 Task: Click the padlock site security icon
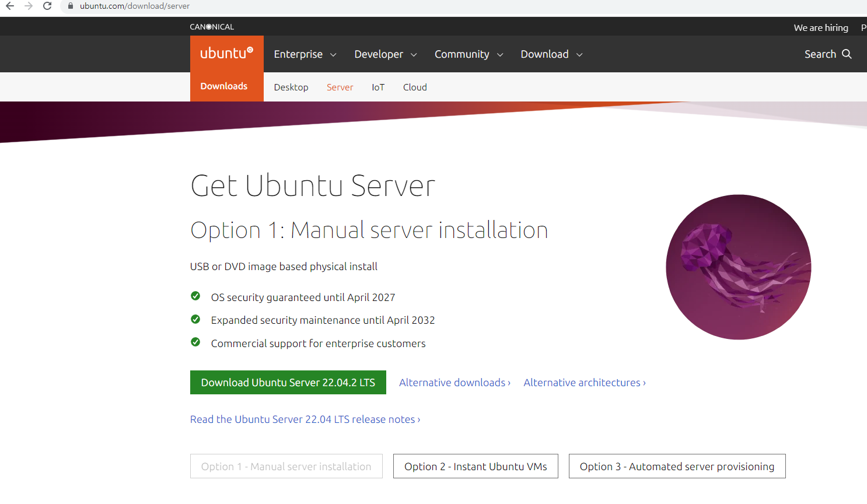coord(71,6)
